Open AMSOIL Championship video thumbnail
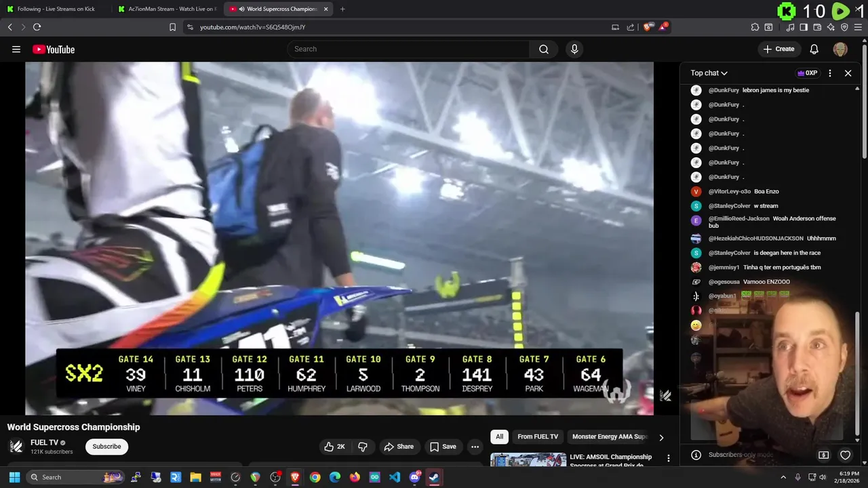Viewport: 868px width, 488px height. [x=528, y=460]
